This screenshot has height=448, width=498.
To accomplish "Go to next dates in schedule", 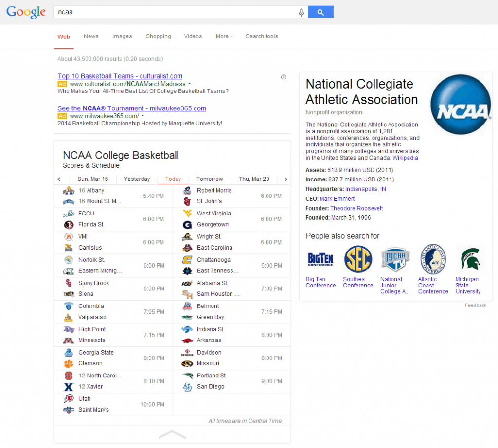I will [286, 179].
